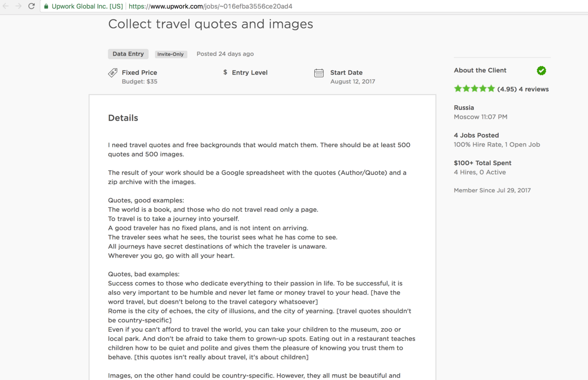The image size is (588, 380).
Task: Click the $100+ Total Spent stat
Action: click(x=483, y=163)
